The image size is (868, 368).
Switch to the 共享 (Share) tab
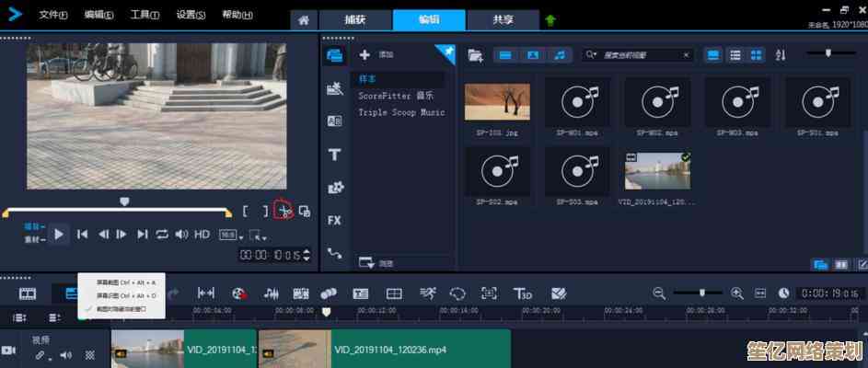click(x=503, y=19)
